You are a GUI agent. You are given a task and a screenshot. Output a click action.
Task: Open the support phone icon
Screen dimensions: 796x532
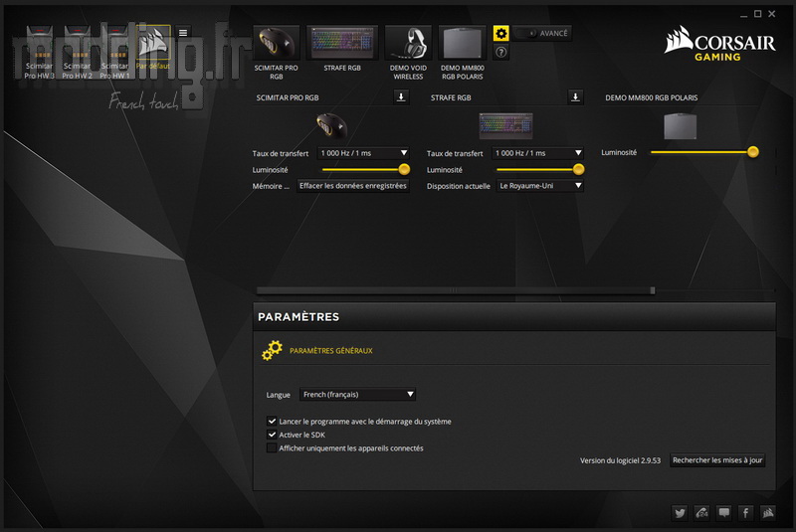pos(701,513)
